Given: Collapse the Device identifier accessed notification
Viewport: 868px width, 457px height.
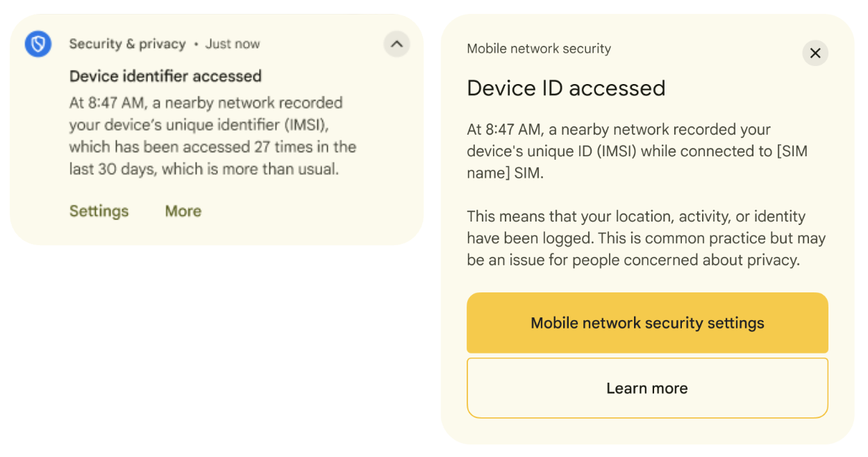Looking at the screenshot, I should 397,44.
